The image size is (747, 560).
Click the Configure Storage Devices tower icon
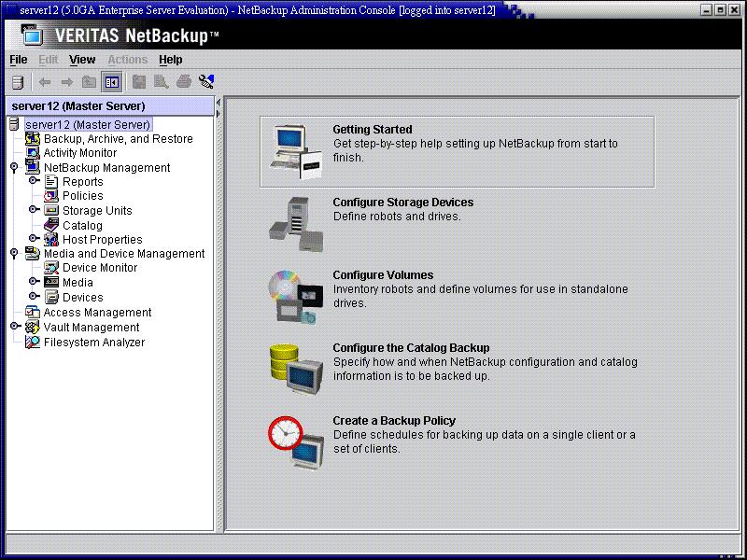296,224
